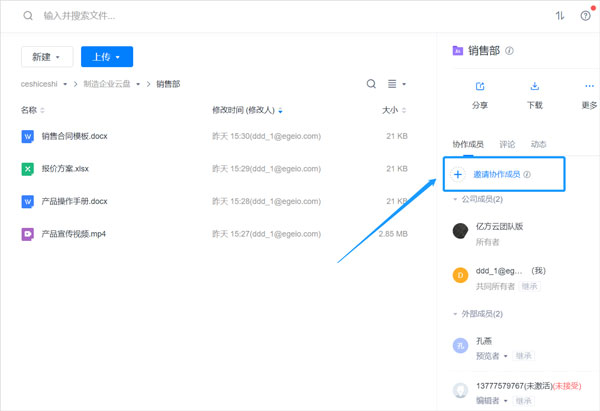
Task: Open the help question mark icon
Action: (585, 16)
